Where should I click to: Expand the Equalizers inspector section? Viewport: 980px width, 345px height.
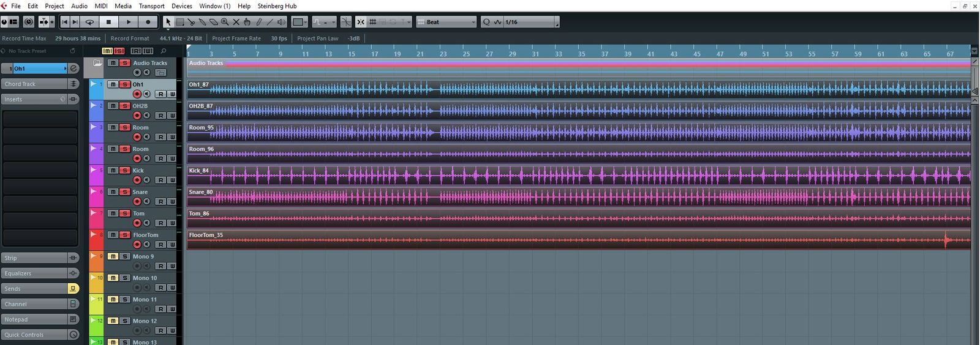(x=34, y=273)
